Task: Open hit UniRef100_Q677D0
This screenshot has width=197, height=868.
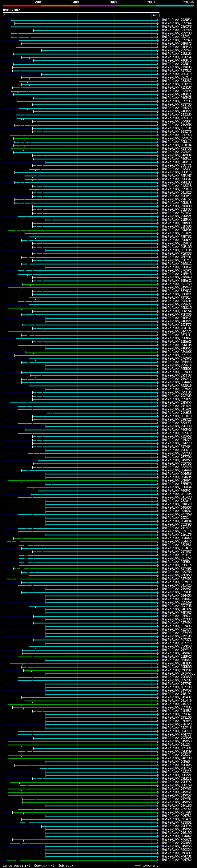Action: pos(176,457)
